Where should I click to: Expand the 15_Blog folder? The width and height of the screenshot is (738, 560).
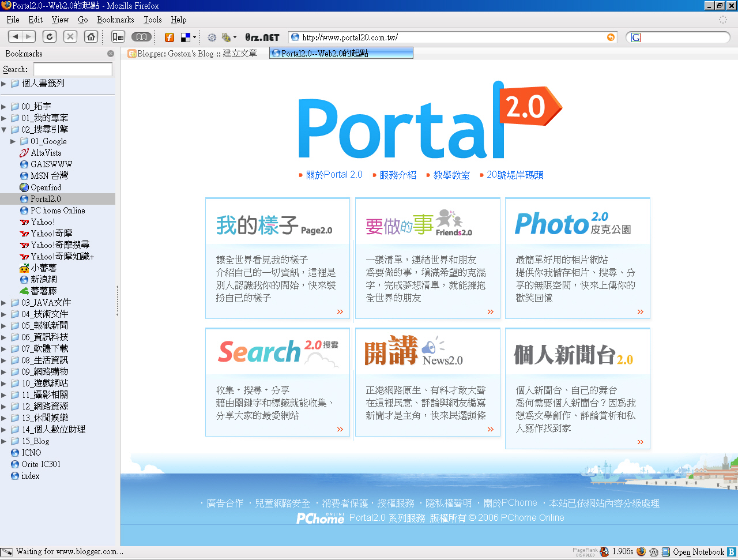click(4, 441)
